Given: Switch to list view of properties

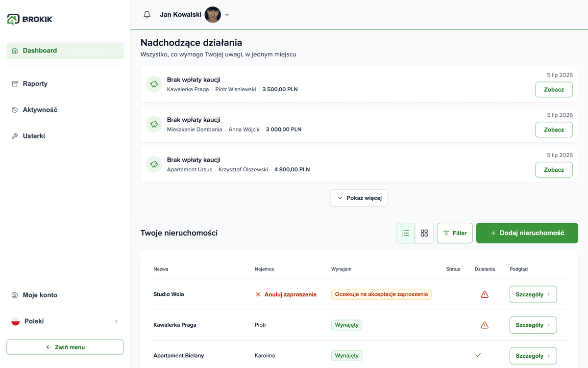Looking at the screenshot, I should click(405, 233).
